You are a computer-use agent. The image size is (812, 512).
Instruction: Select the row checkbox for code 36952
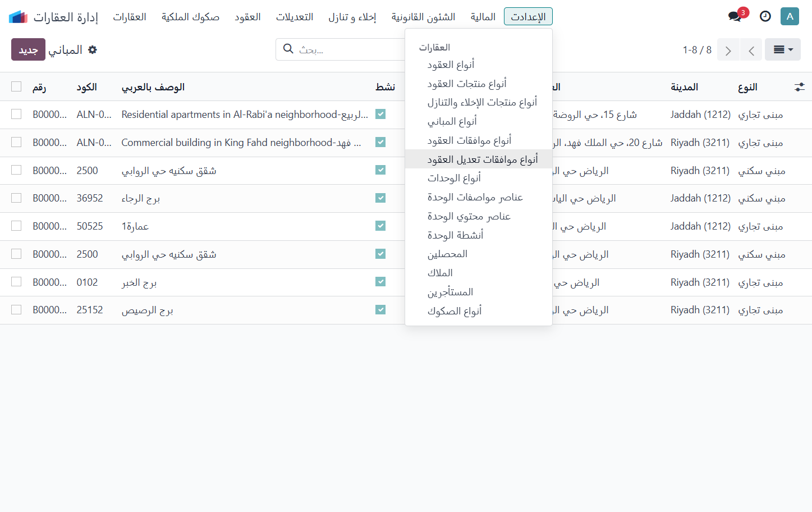point(16,198)
